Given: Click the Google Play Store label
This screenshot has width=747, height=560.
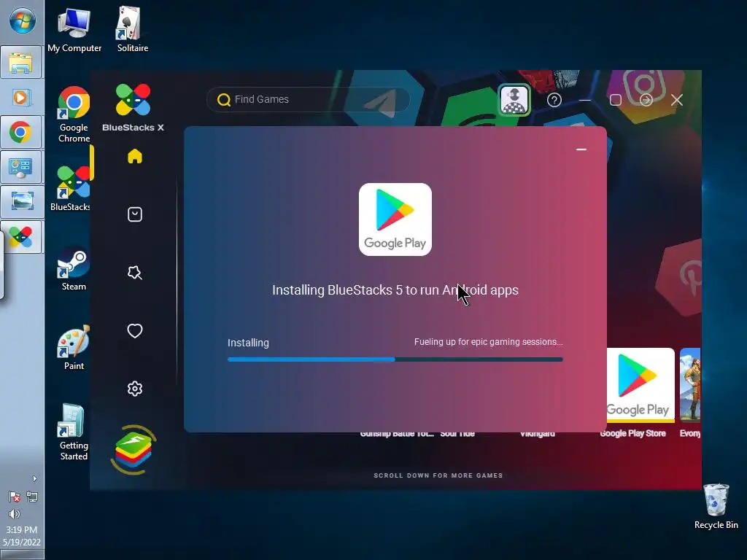Looking at the screenshot, I should pyautogui.click(x=632, y=433).
